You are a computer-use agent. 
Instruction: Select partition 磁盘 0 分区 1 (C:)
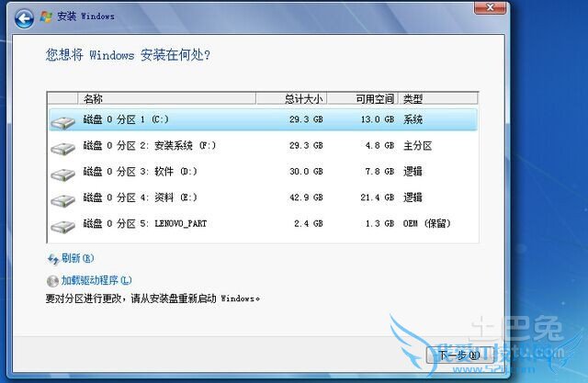click(263, 119)
